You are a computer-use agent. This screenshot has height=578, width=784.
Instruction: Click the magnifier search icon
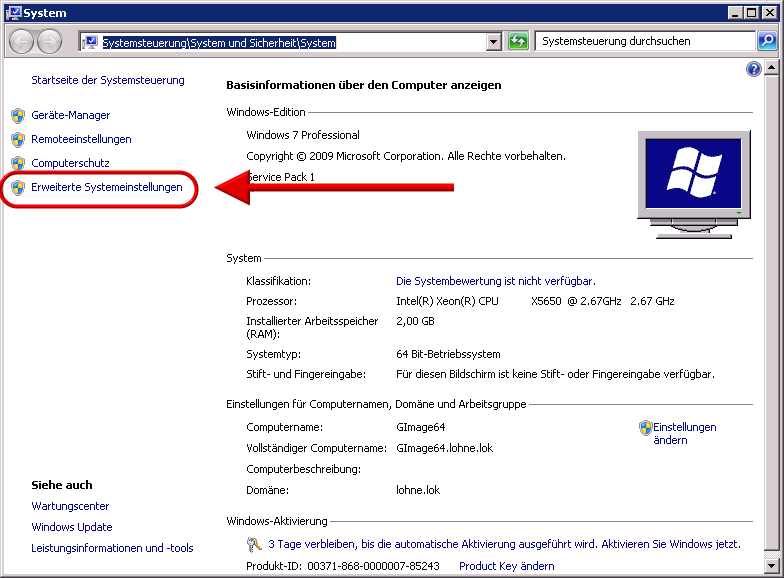766,42
